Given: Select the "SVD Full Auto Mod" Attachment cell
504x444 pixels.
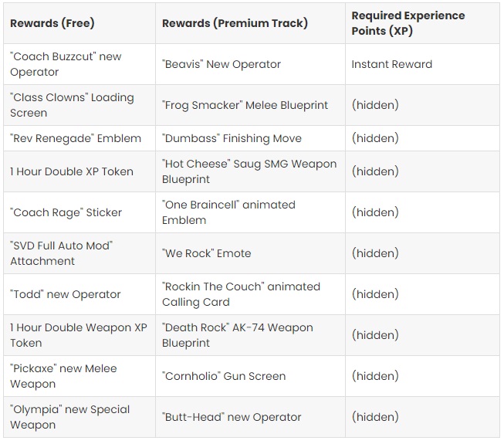Looking at the screenshot, I should [79, 253].
